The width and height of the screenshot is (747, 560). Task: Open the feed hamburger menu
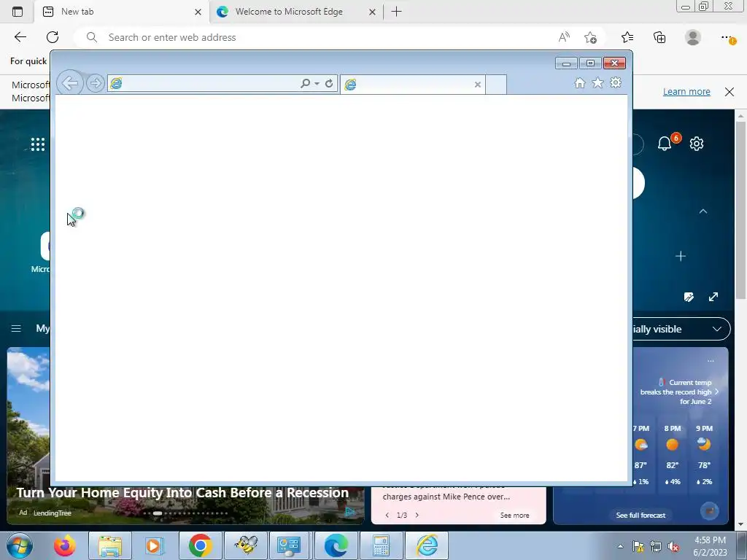[x=16, y=329]
